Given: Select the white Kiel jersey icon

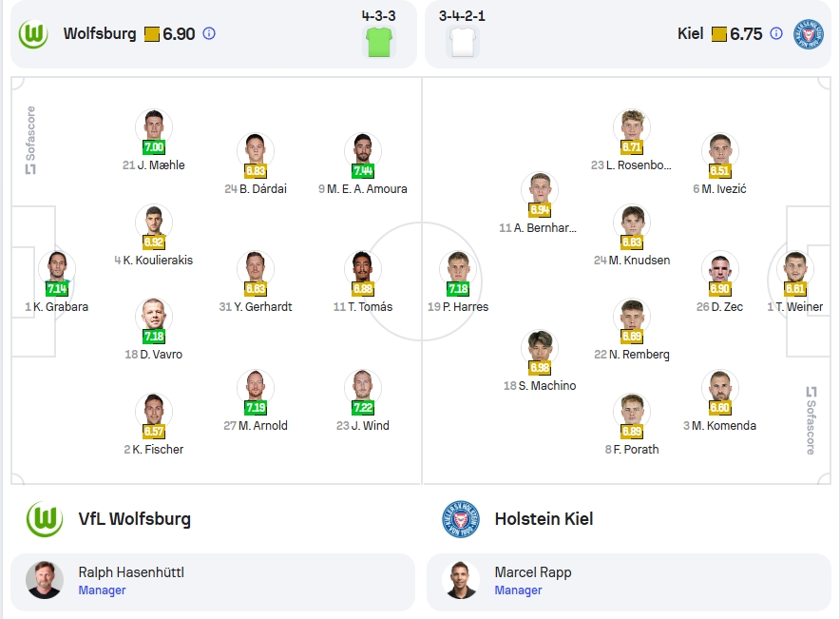Looking at the screenshot, I should click(463, 43).
